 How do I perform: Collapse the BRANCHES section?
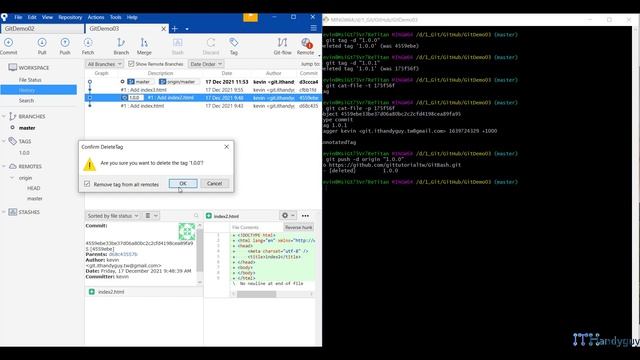[4, 116]
